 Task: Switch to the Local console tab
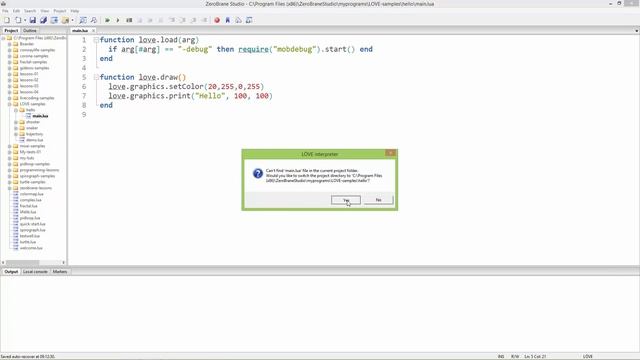click(35, 271)
